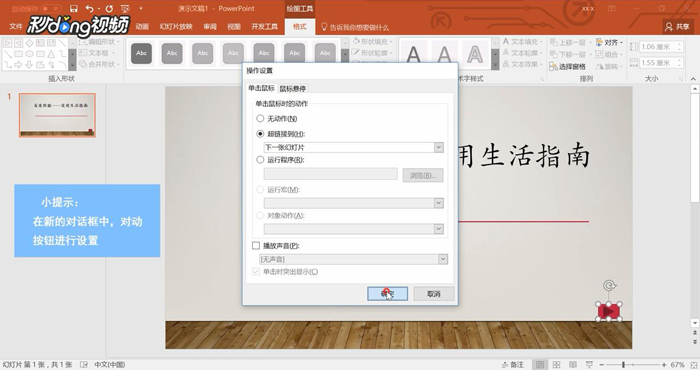700x370 pixels.
Task: Select the 超链接到 radio button
Action: (x=260, y=134)
